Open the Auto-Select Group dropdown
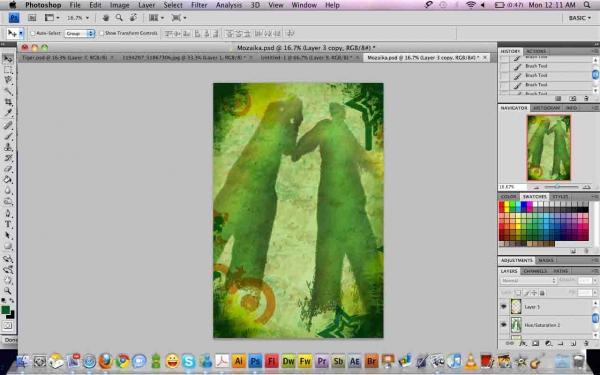The height and width of the screenshot is (375, 600). click(x=80, y=33)
